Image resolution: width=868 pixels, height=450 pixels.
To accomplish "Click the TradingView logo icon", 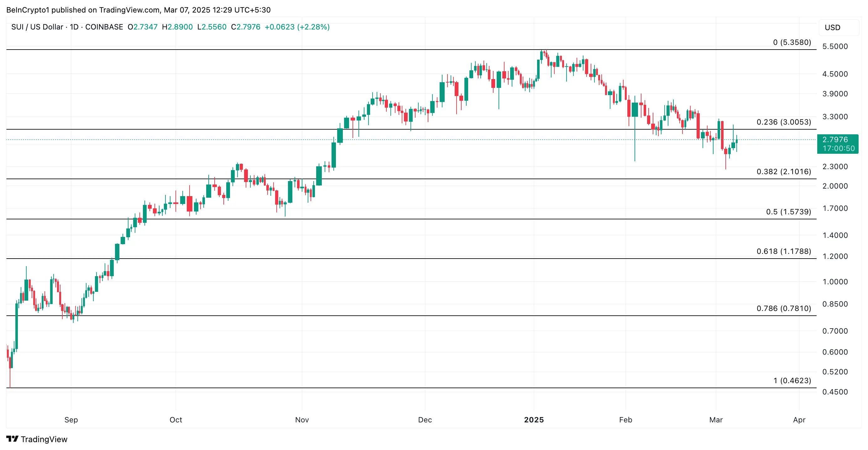I will point(12,439).
